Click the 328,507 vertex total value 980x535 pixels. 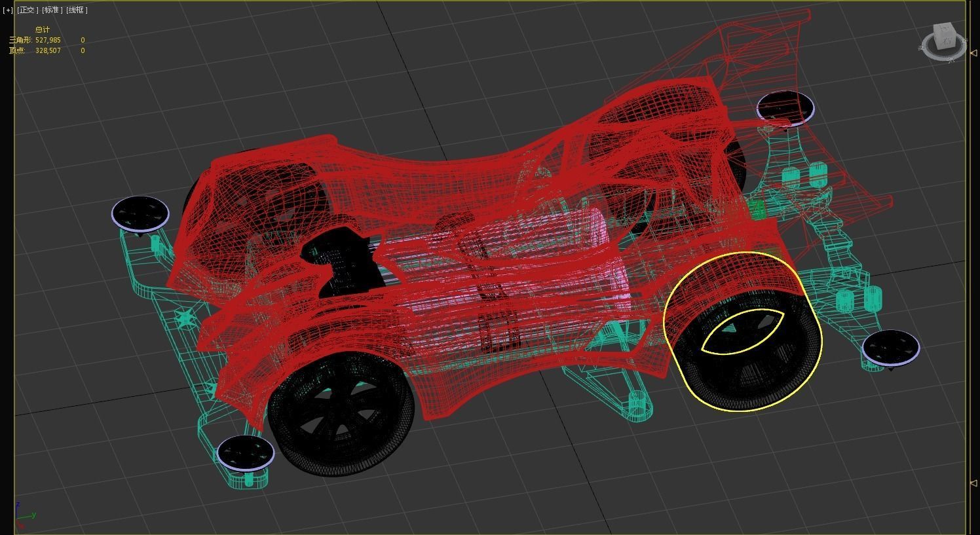click(48, 50)
